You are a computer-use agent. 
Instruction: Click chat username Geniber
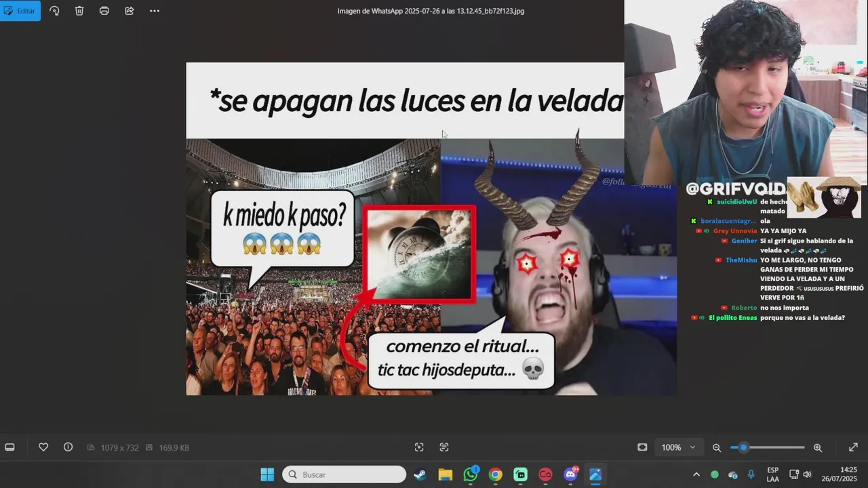[x=744, y=241]
